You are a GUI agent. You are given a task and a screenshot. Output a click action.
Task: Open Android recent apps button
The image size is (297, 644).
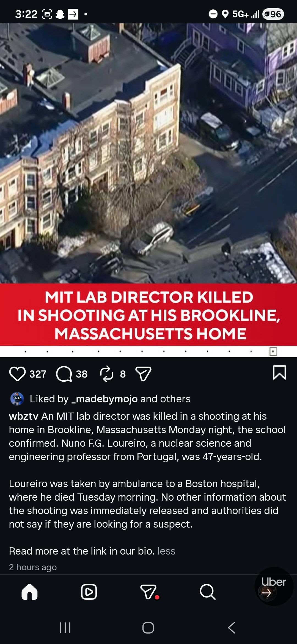[65, 628]
